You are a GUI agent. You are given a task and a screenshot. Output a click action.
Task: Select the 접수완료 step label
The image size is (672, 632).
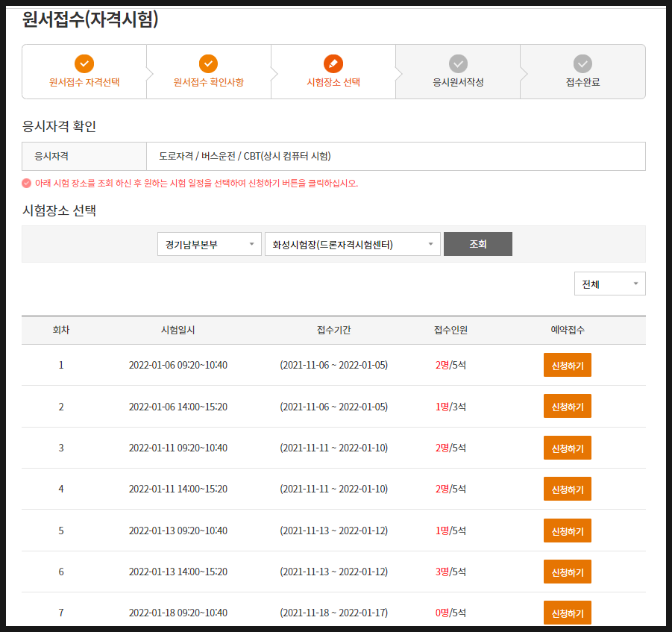(x=582, y=82)
